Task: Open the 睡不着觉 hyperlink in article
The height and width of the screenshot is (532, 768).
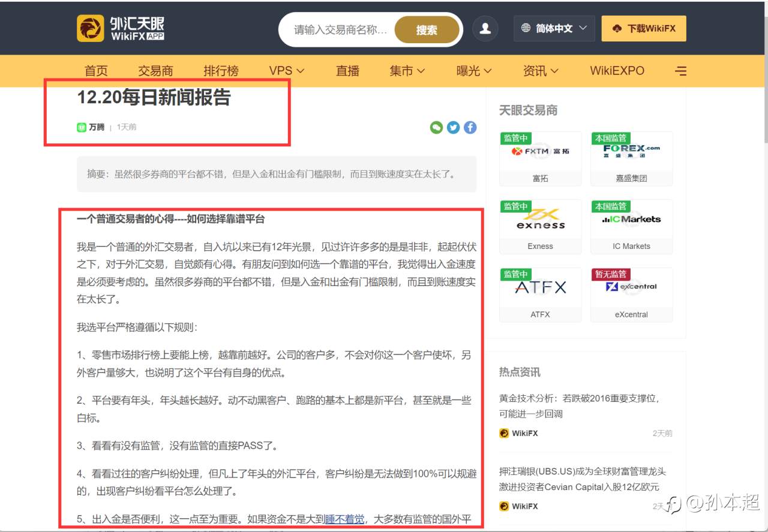Action: [x=344, y=519]
